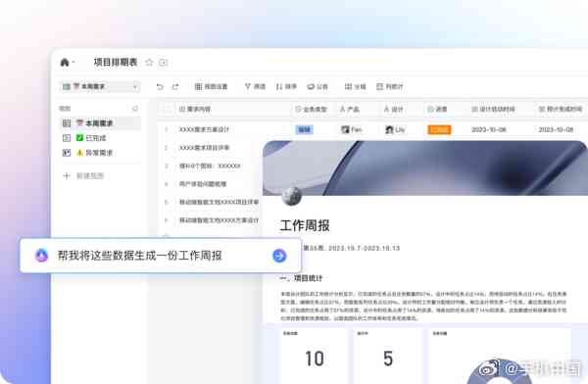Image resolution: width=588 pixels, height=384 pixels.
Task: Open the 列统计 column statistics tool
Action: click(x=390, y=86)
